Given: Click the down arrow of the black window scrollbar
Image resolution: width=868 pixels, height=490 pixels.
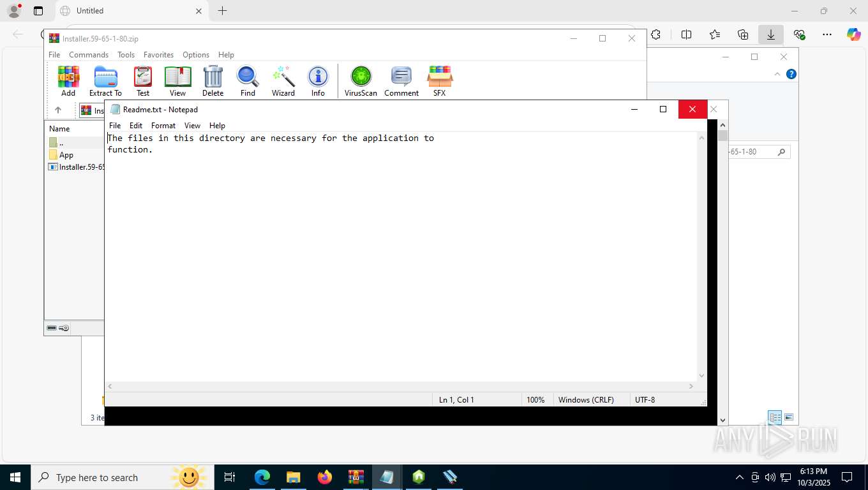Looking at the screenshot, I should 722,420.
